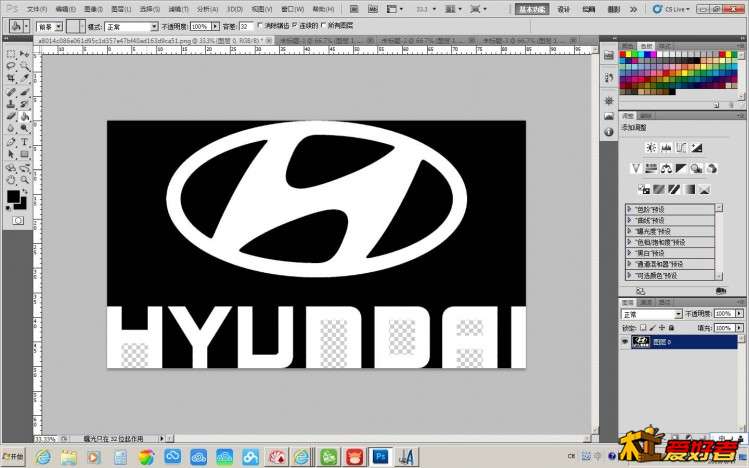The height and width of the screenshot is (468, 749).
Task: Select the Eraser tool
Action: (11, 116)
